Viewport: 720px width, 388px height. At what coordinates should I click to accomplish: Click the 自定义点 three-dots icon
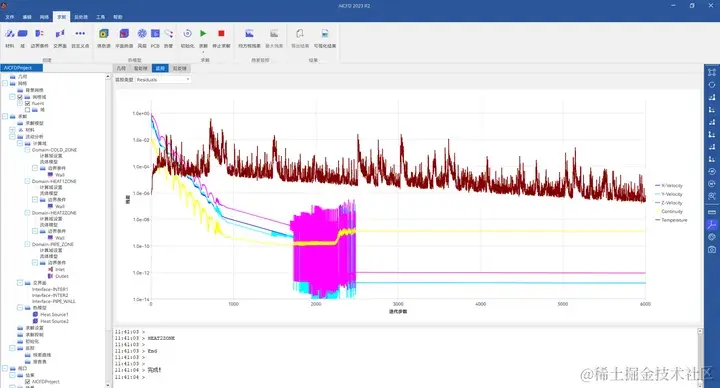coord(80,34)
